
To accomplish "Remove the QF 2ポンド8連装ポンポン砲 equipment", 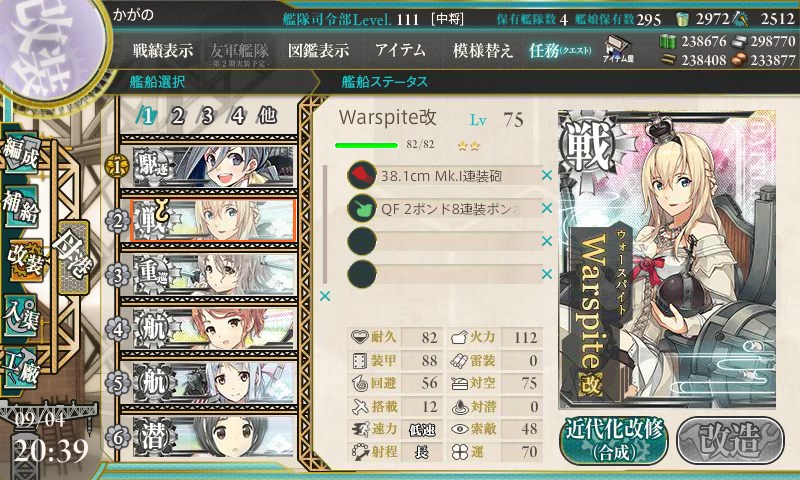I will [547, 208].
